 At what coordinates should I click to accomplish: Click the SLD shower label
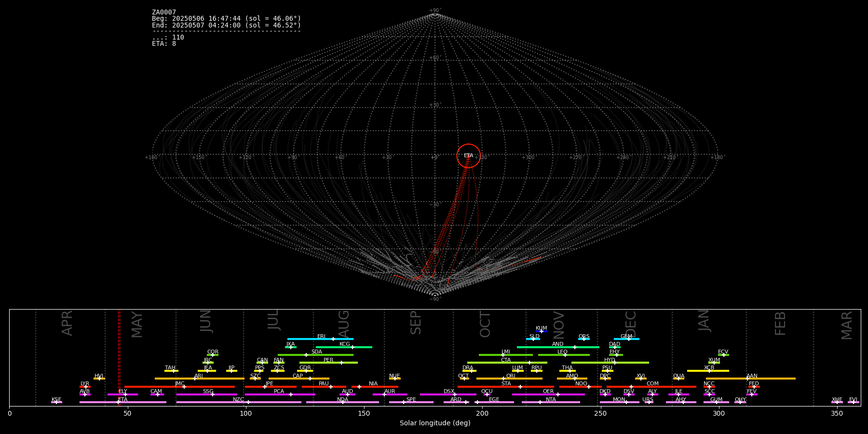coord(534,337)
